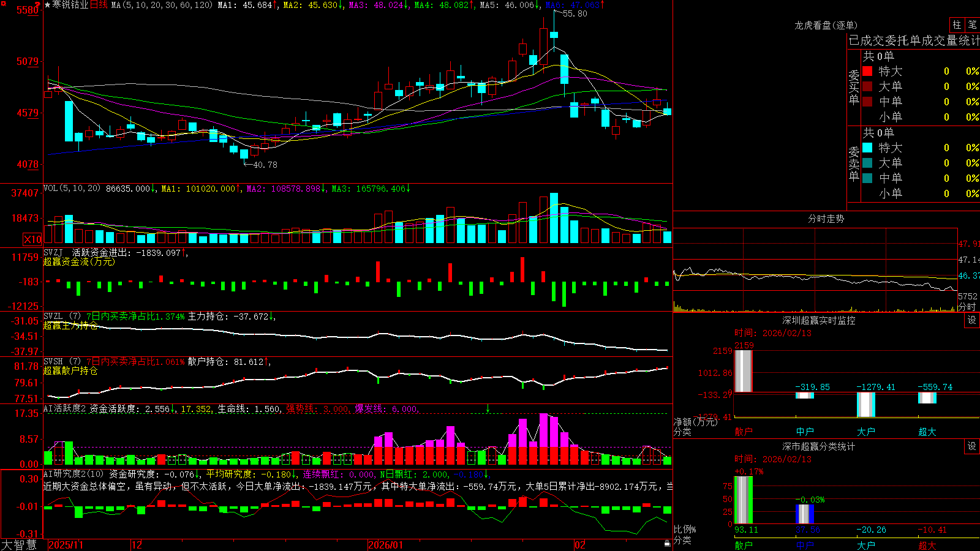Click the 中户 blue bar labeled -0.03%
The image size is (980, 551).
coord(805,514)
